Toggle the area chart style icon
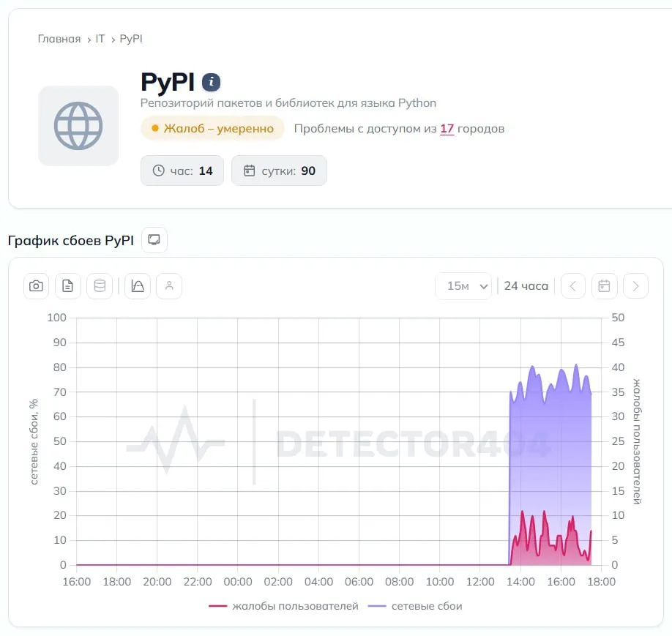672x636 pixels. click(x=138, y=286)
